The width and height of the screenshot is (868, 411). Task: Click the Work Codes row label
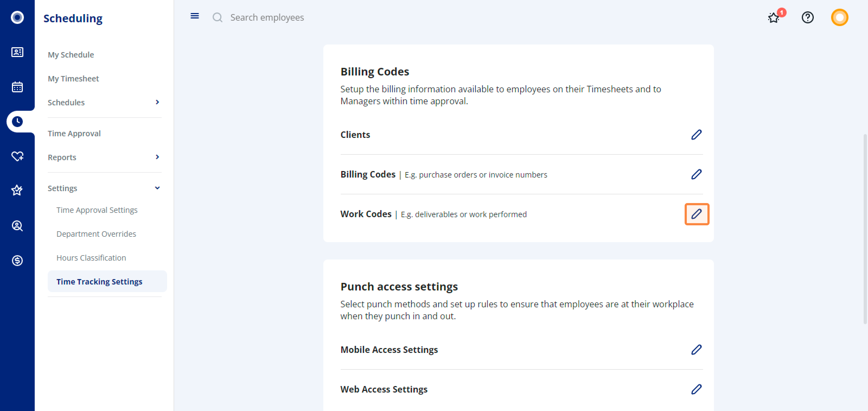click(366, 214)
